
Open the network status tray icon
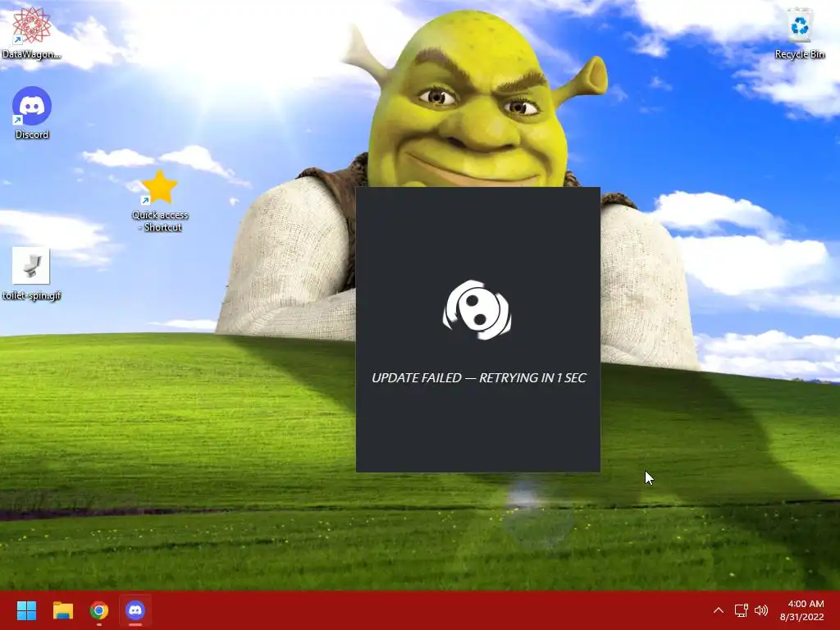pos(741,610)
